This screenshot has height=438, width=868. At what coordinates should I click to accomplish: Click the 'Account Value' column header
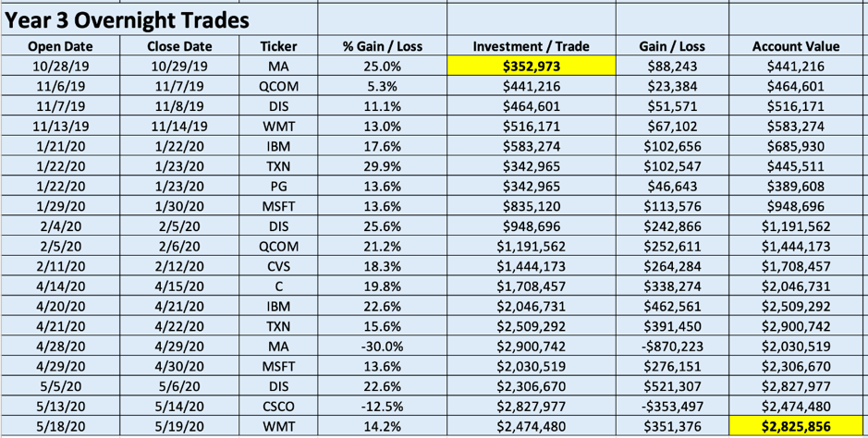796,46
